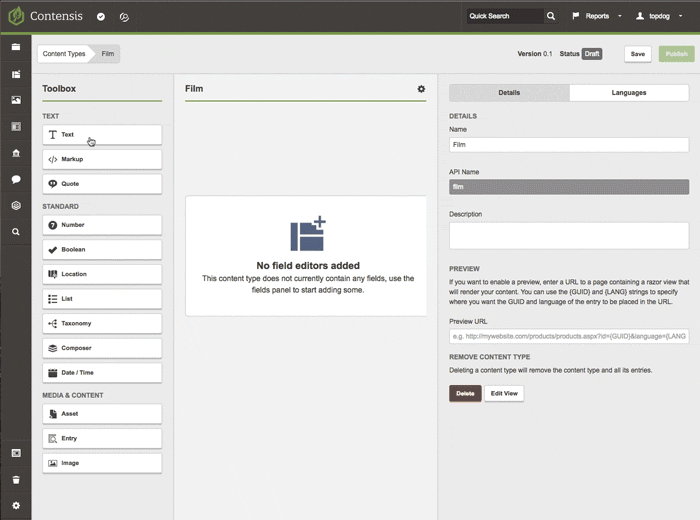Viewport: 700px width, 520px height.
Task: Open the search sidebar icon
Action: [x=16, y=232]
